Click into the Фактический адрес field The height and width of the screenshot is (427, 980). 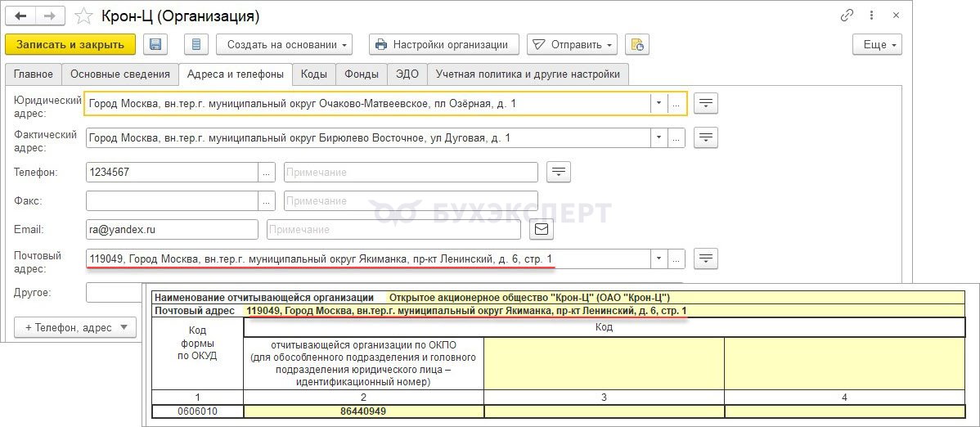click(x=368, y=137)
